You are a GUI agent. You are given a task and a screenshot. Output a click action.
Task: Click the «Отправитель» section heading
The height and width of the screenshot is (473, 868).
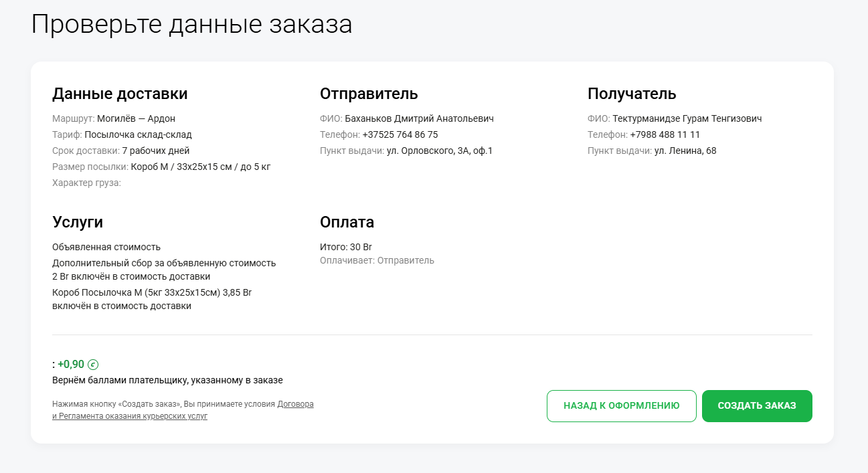pyautogui.click(x=369, y=94)
